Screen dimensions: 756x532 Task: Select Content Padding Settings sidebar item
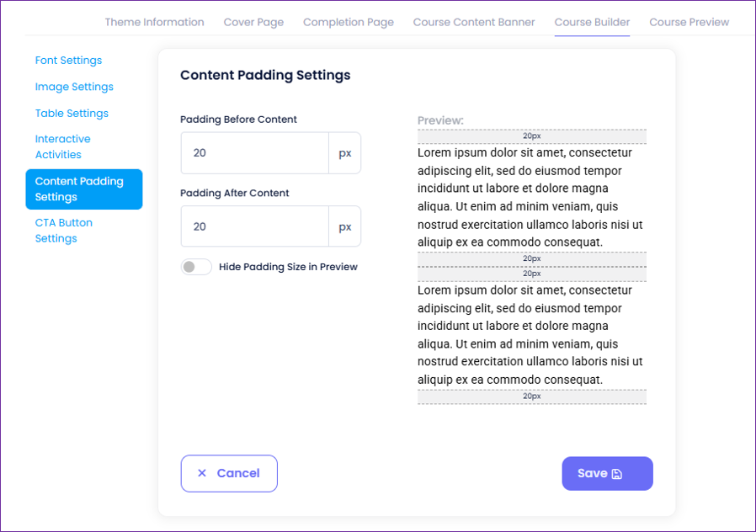click(x=83, y=189)
